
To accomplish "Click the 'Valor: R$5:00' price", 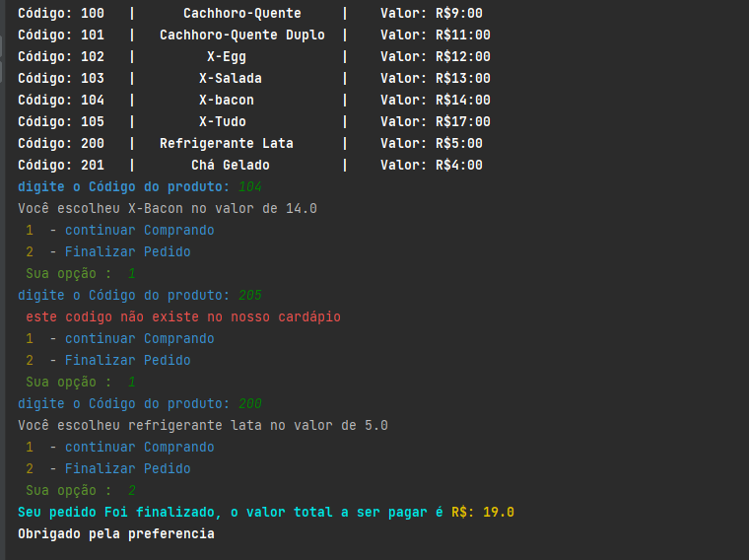I will tap(432, 144).
